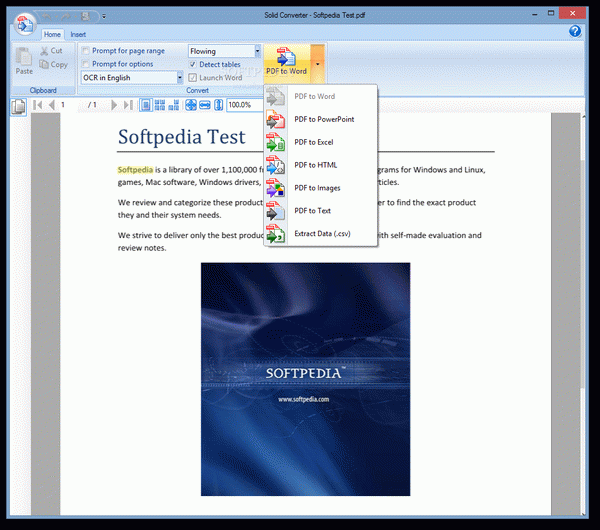
Task: Select the facing pages view icon
Action: click(174, 105)
